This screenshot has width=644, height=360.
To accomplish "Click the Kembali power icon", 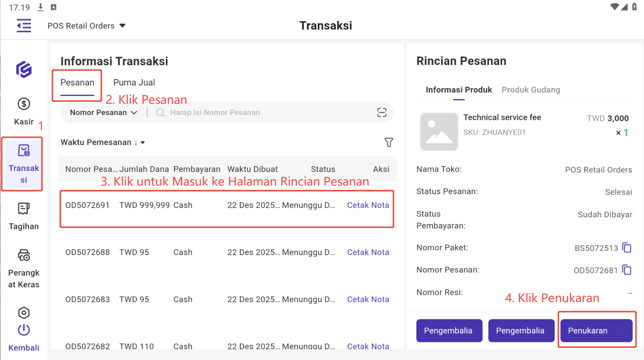I will point(24,330).
